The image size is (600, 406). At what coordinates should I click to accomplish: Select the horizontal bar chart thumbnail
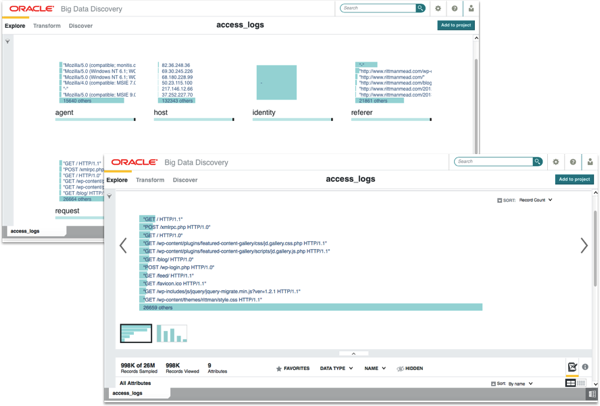[136, 333]
